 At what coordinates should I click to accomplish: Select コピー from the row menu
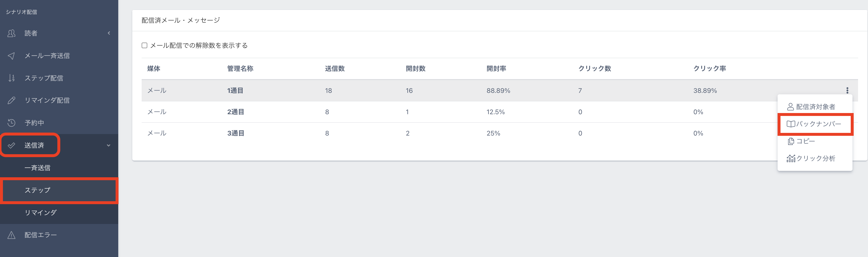click(805, 141)
